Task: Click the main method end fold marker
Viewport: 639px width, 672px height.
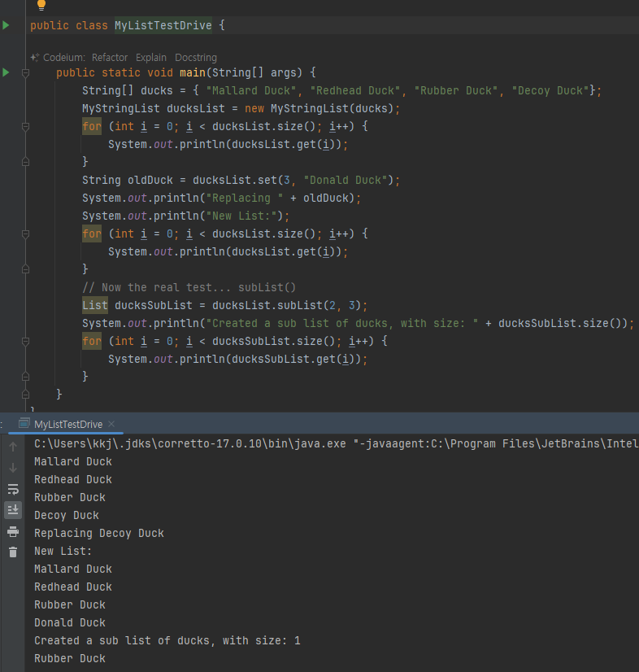Action: pos(25,395)
